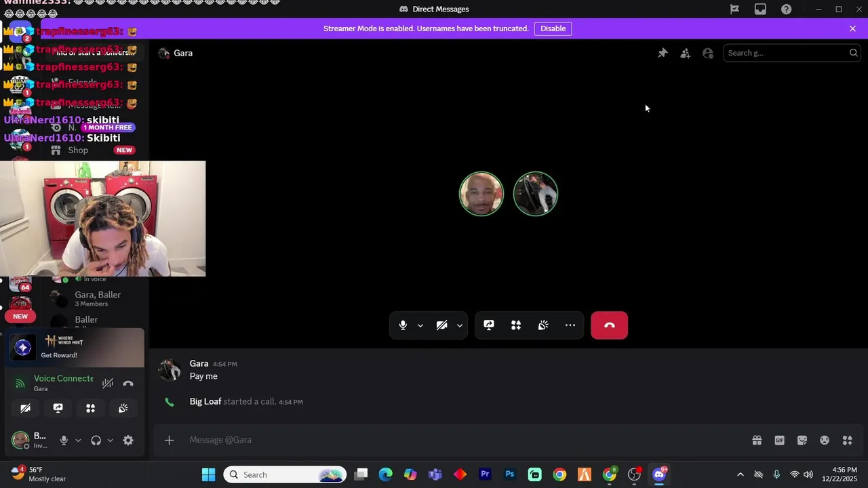
Task: Click the Disable streamer mode button
Action: tap(553, 28)
